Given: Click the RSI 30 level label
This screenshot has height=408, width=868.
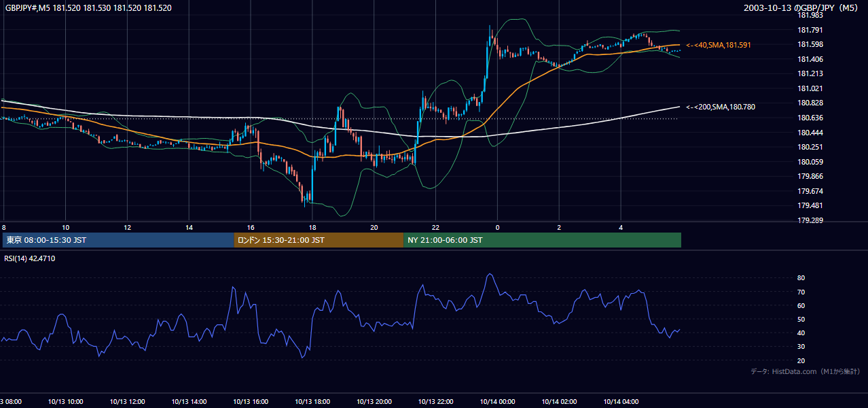Looking at the screenshot, I should tap(801, 347).
